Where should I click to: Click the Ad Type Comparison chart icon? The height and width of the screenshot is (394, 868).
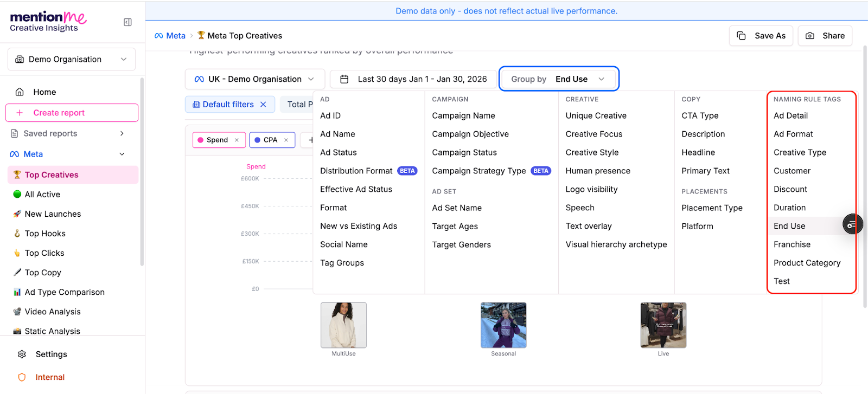point(17,292)
